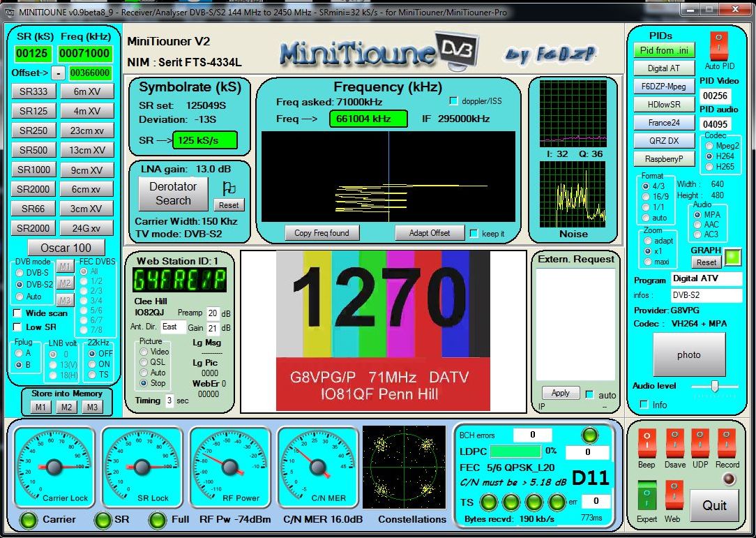The height and width of the screenshot is (538, 756).
Task: Click the Oscar 100 button
Action: (66, 248)
